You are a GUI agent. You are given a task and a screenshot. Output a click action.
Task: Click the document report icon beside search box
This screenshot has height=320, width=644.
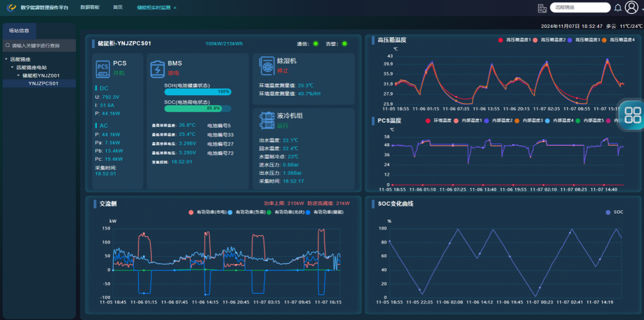pos(542,8)
